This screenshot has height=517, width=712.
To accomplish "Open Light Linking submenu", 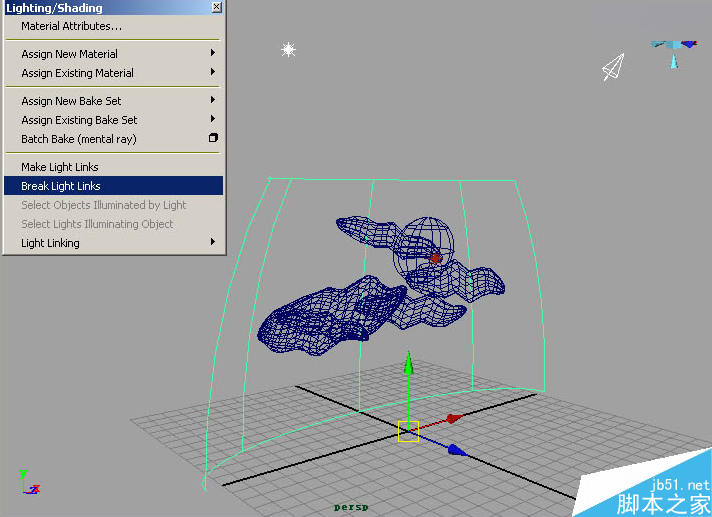I will [114, 243].
